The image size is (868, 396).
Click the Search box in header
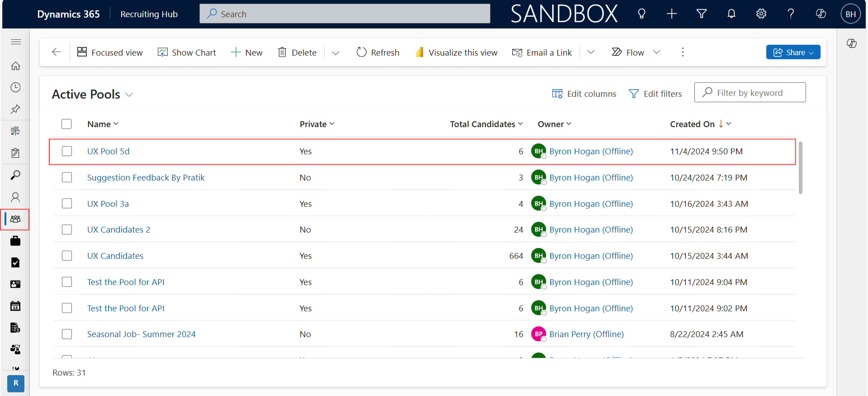(345, 14)
